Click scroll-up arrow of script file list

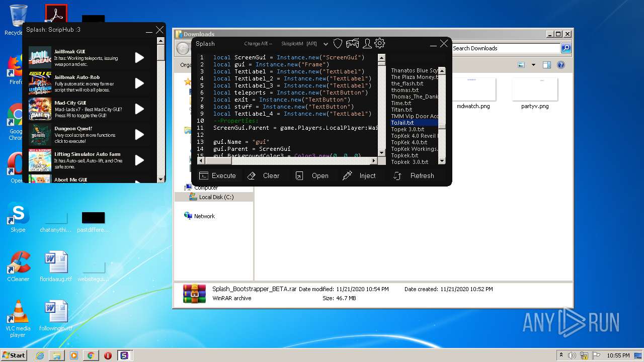pyautogui.click(x=442, y=70)
